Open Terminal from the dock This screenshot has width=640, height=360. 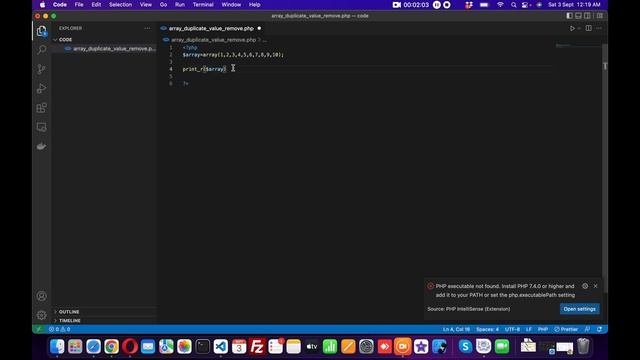(x=202, y=347)
